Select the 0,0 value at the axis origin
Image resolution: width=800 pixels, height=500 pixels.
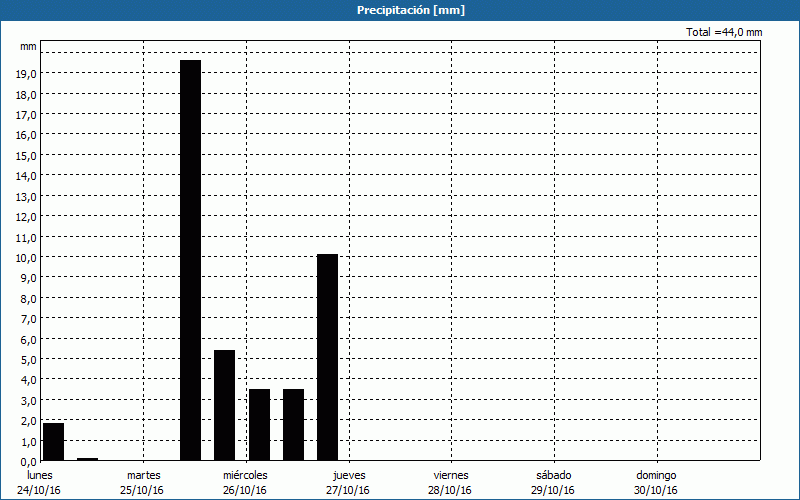point(29,462)
